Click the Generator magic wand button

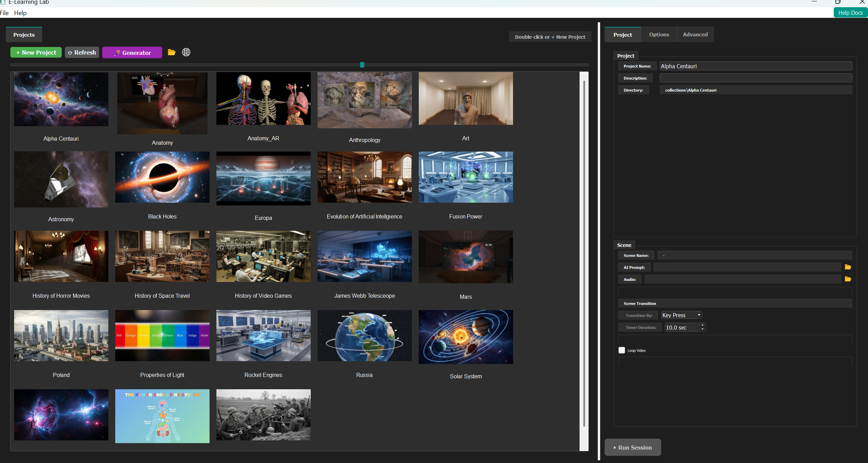click(x=132, y=52)
